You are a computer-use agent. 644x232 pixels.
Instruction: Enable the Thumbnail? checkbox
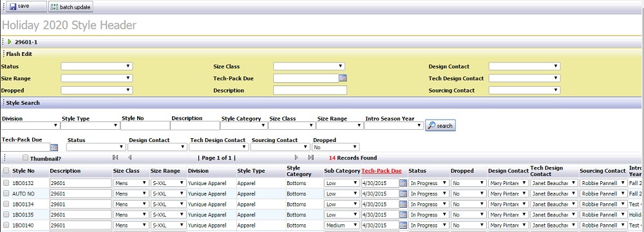[26, 157]
